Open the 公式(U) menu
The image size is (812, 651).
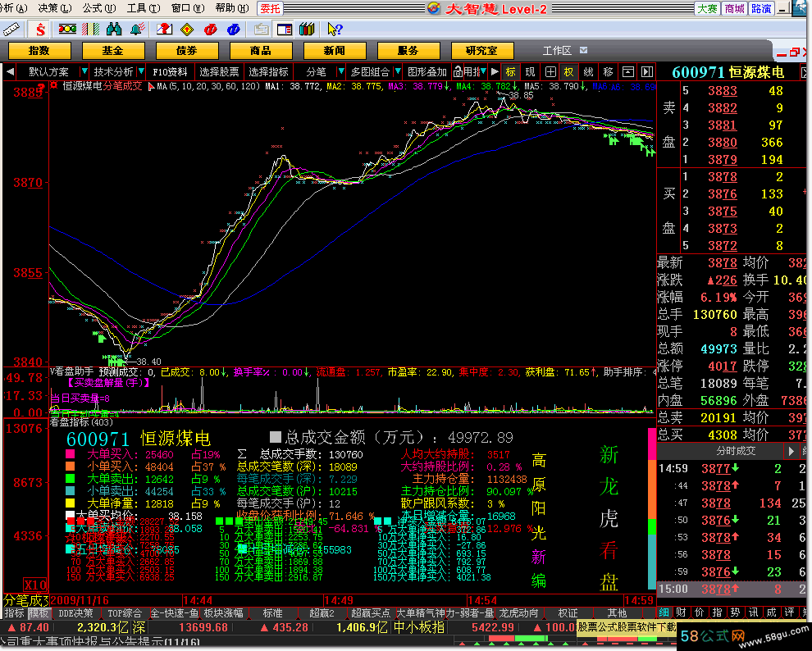(x=99, y=8)
